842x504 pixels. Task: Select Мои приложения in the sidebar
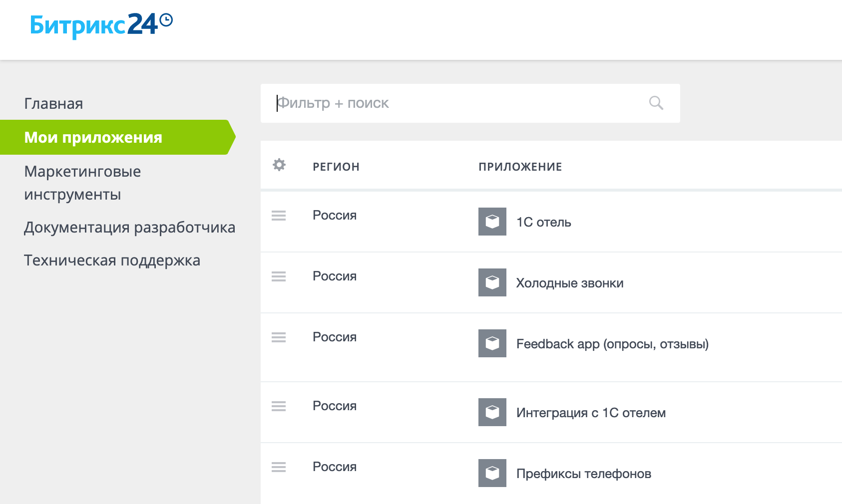[x=118, y=137]
